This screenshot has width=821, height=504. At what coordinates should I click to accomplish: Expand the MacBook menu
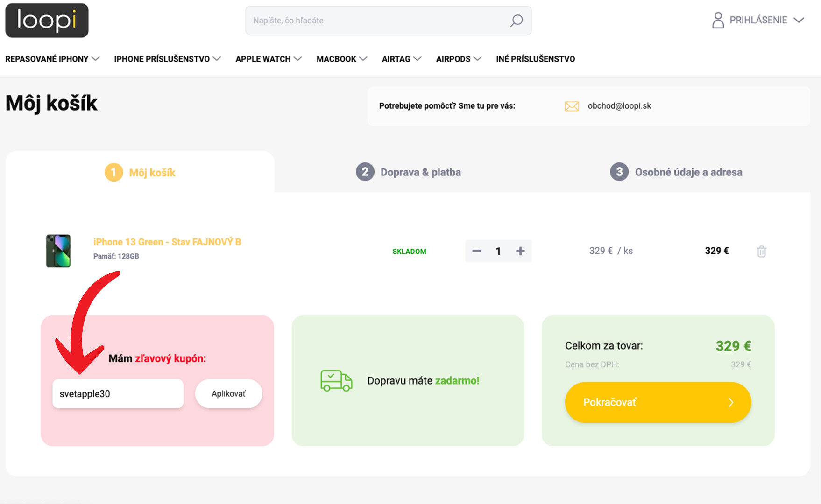(x=341, y=59)
